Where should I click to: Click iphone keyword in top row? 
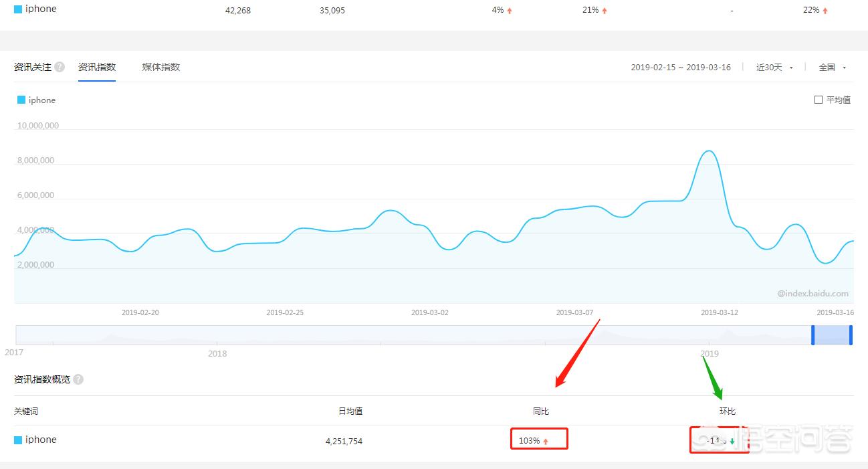(41, 9)
